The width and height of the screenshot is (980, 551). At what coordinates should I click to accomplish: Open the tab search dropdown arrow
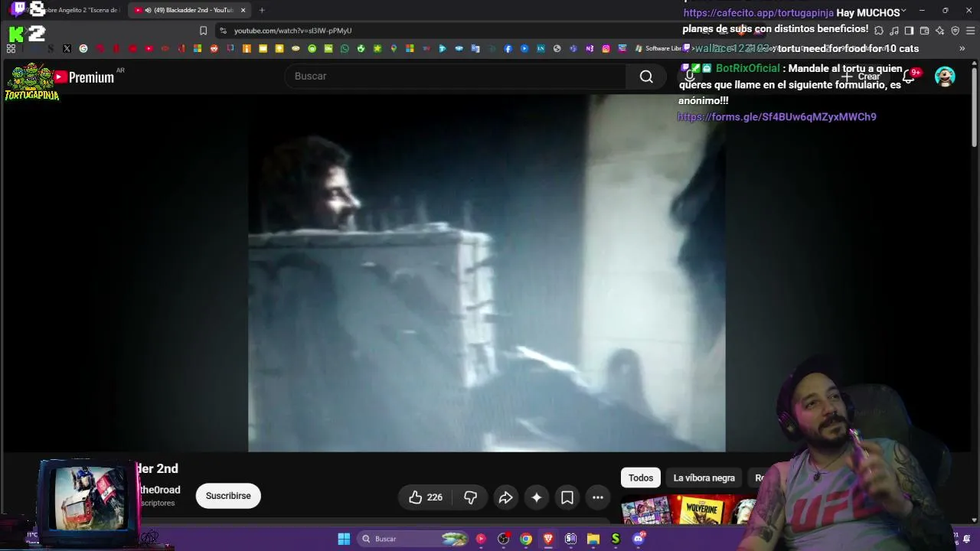903,10
